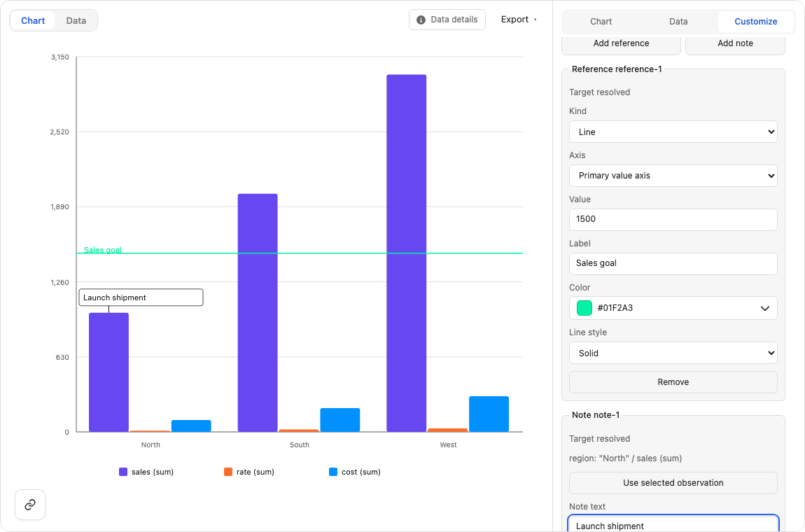Click the North axis label
The image size is (805, 532).
pos(150,444)
